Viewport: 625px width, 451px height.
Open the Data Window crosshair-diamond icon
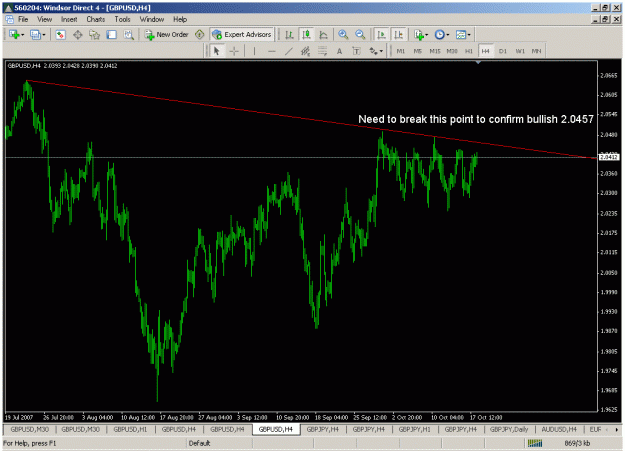coord(77,35)
